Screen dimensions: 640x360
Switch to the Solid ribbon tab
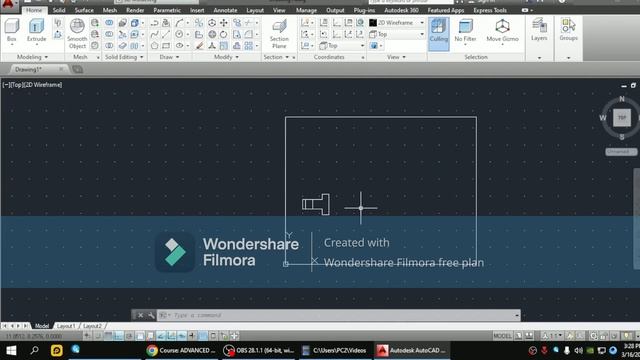[59, 10]
